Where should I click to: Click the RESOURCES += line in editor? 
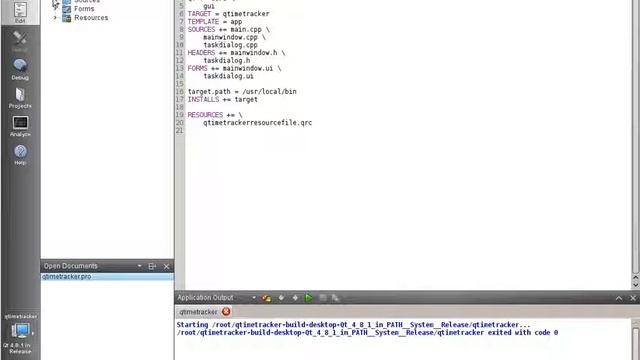click(x=215, y=115)
